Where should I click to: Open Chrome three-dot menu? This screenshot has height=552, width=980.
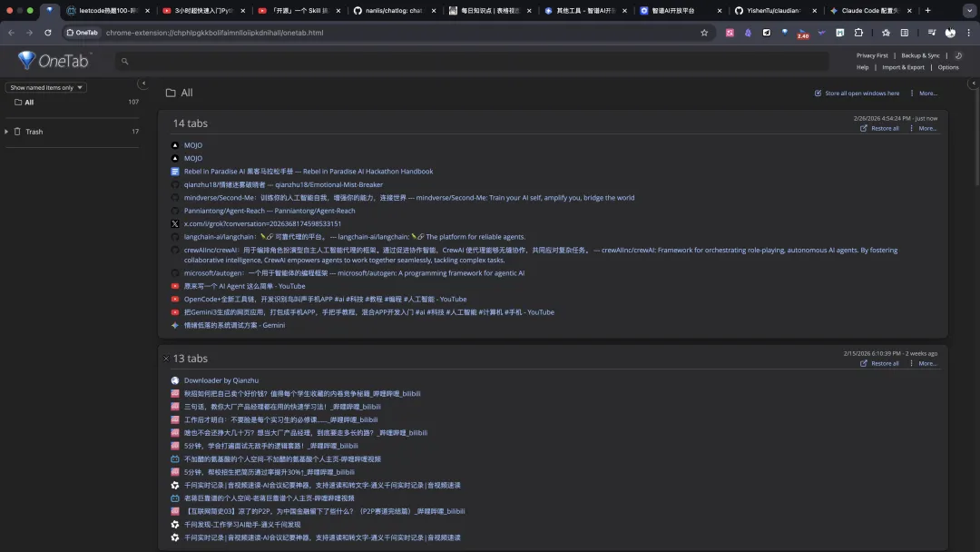(969, 33)
